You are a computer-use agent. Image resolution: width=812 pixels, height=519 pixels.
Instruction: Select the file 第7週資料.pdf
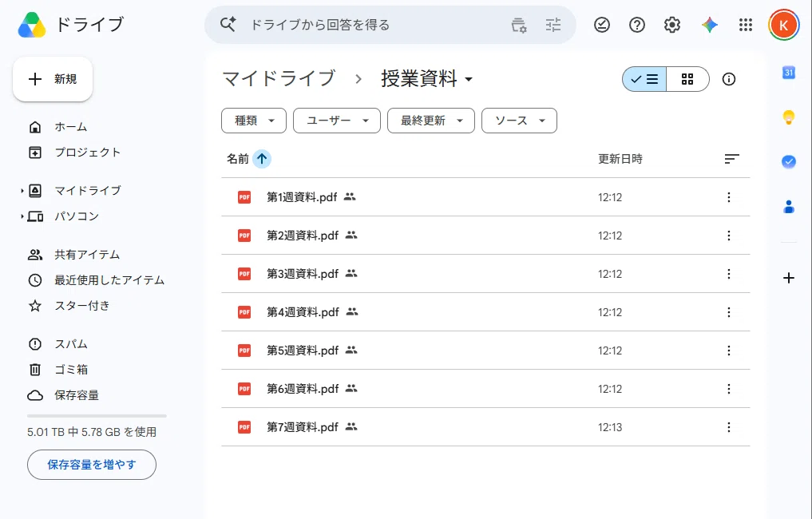(x=485, y=427)
